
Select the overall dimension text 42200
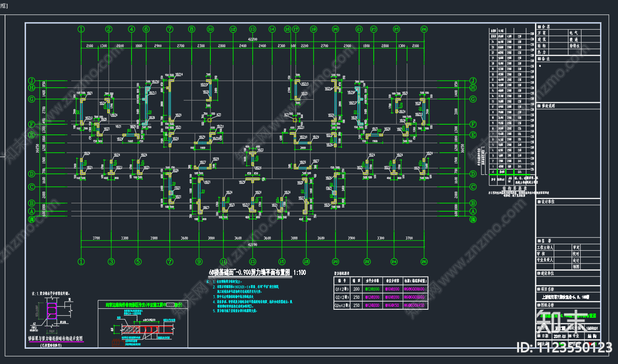pyautogui.click(x=253, y=39)
